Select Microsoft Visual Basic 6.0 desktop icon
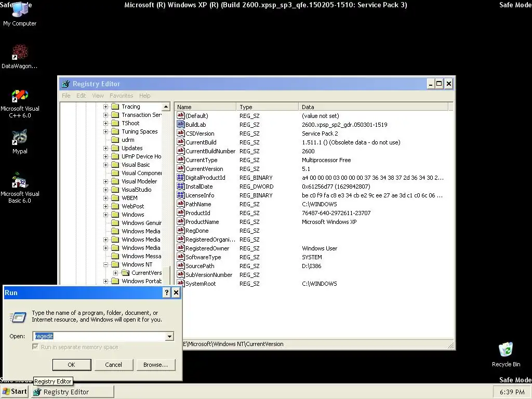The height and width of the screenshot is (399, 532). point(20,188)
